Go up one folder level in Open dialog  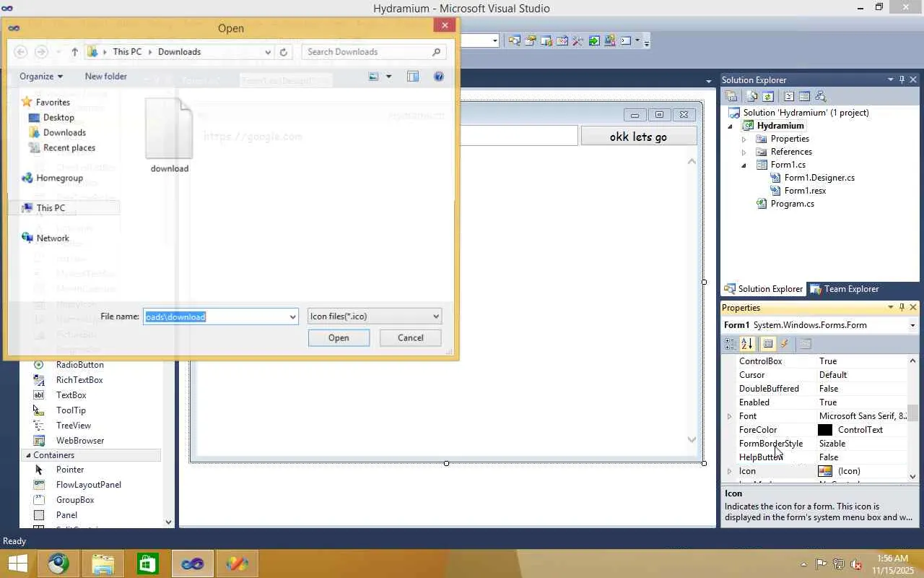[x=74, y=52]
